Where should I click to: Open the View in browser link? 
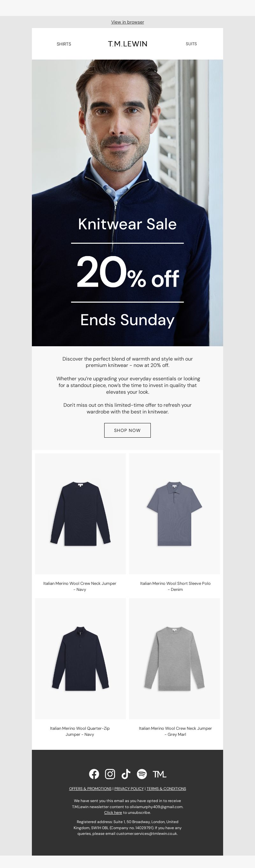tap(127, 22)
